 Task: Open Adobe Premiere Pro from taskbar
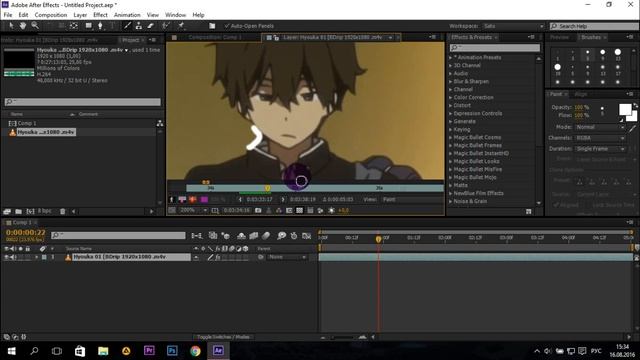click(x=149, y=351)
